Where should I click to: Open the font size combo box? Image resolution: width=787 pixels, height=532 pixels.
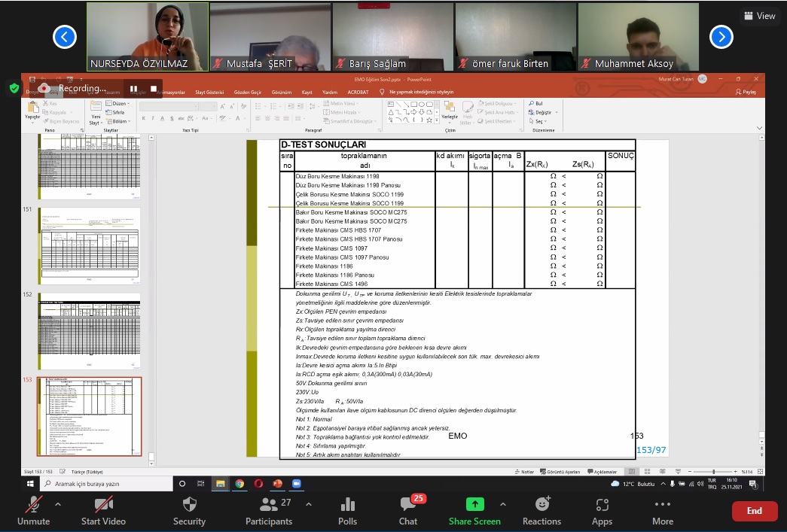click(207, 106)
